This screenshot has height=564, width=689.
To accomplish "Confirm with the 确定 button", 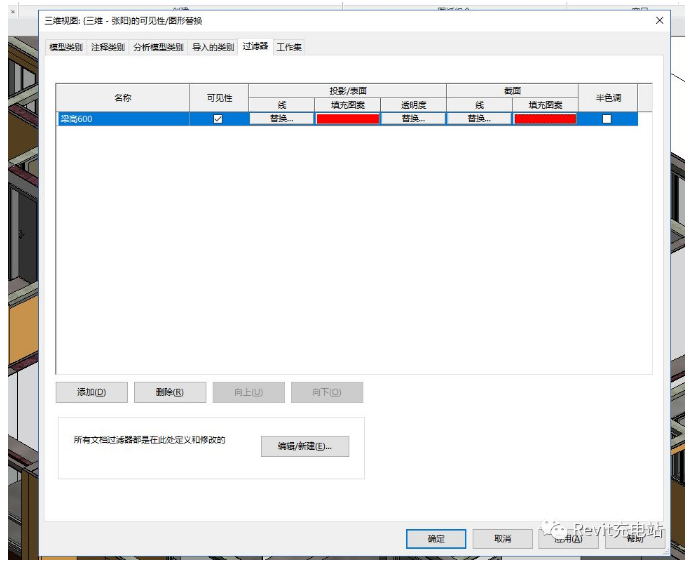I will 436,538.
